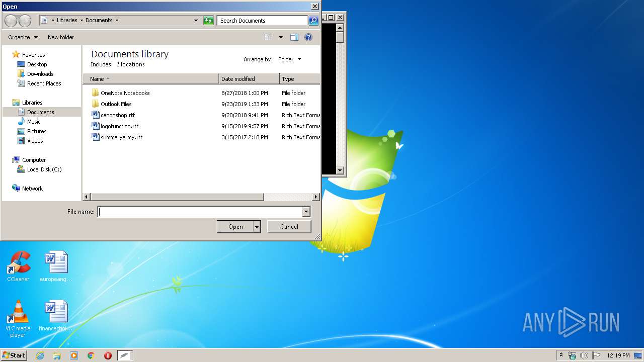Click the horizontal scrollbar thumb in file list
644x362 pixels.
click(x=177, y=197)
